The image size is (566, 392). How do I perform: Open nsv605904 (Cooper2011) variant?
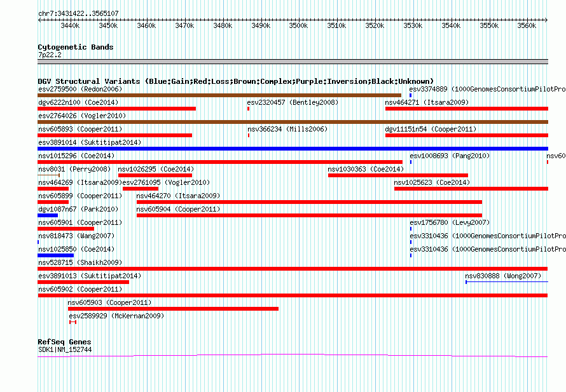point(178,209)
